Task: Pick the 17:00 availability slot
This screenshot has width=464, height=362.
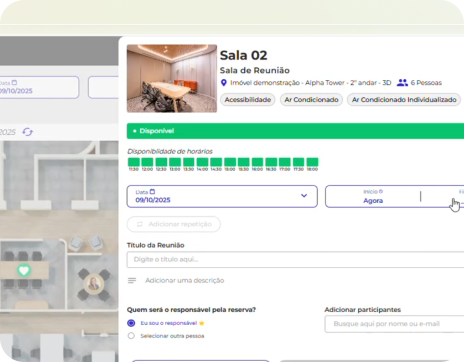Action: point(285,162)
